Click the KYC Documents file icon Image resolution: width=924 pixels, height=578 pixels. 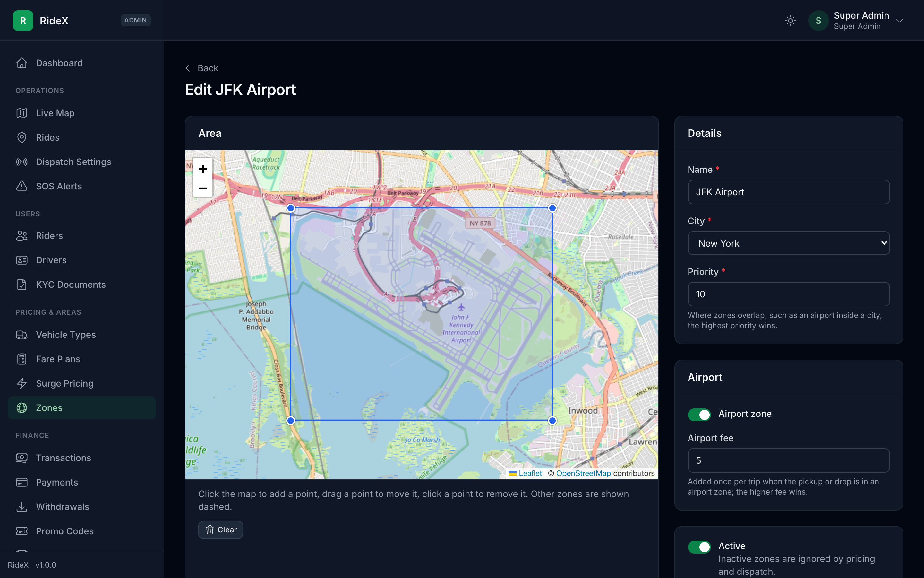pos(22,285)
